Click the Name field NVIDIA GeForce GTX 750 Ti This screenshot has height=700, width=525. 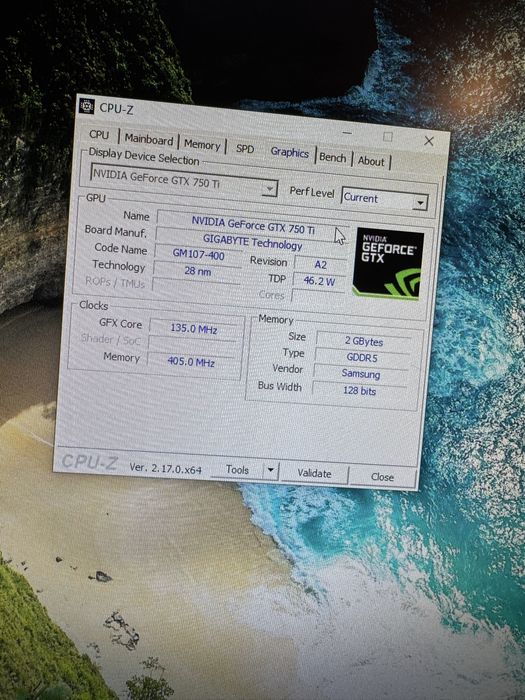pyautogui.click(x=253, y=225)
